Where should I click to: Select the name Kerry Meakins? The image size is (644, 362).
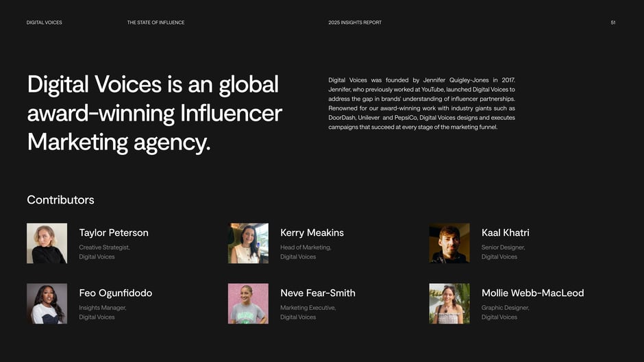[x=312, y=232]
